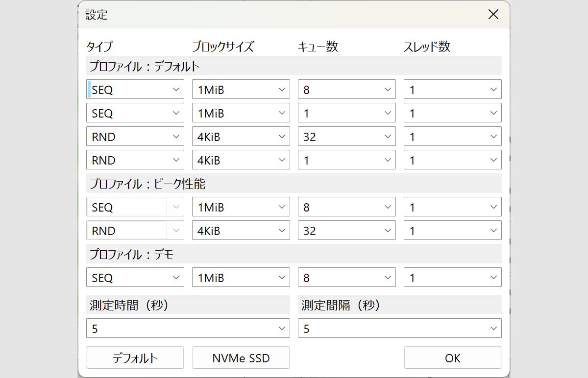Apply the NVMe SSD preset
Viewport: 588px width, 378px height.
pos(241,357)
